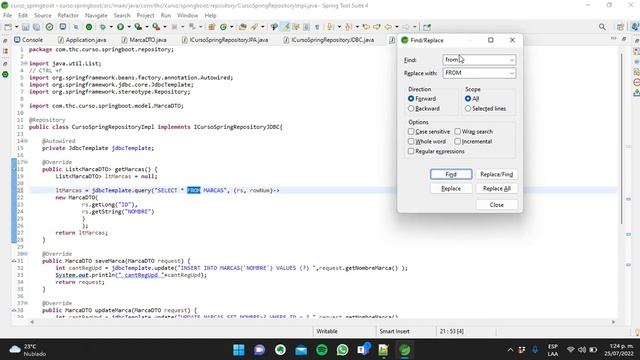Switch to the MarcaDTO.java tab
This screenshot has width=640, height=360.
point(144,40)
